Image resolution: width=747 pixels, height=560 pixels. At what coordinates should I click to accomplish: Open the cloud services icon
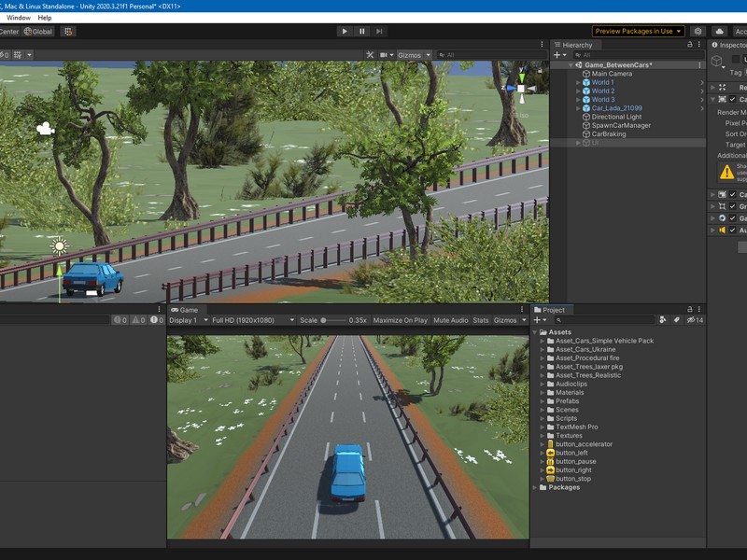pyautogui.click(x=720, y=31)
